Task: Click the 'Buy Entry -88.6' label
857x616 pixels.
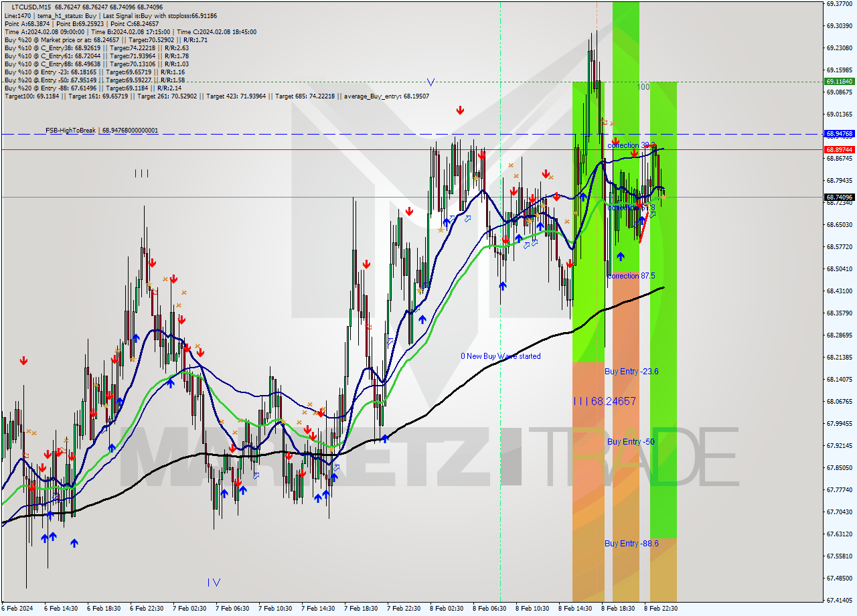Action: point(631,544)
